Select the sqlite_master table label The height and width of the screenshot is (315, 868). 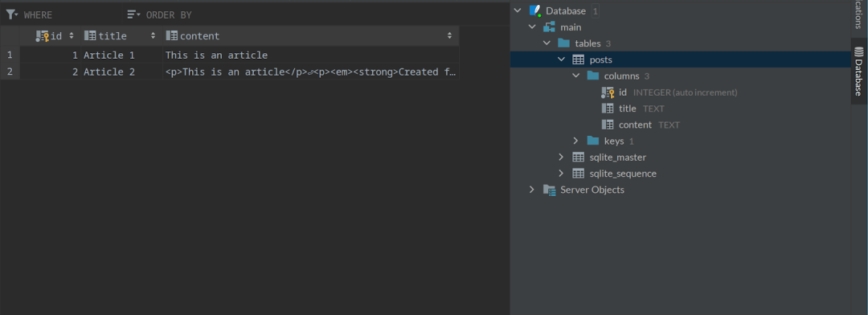pyautogui.click(x=618, y=157)
